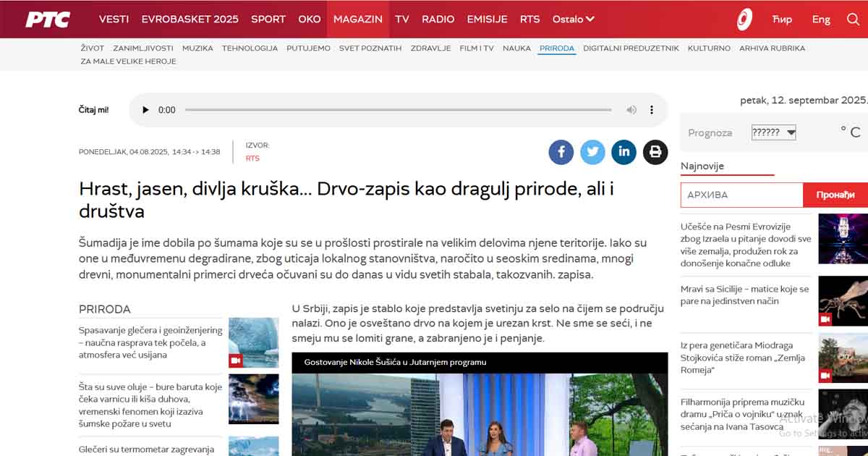Switch site script to Cyrillic (Ћир)
This screenshot has width=868, height=456.
pyautogui.click(x=782, y=20)
